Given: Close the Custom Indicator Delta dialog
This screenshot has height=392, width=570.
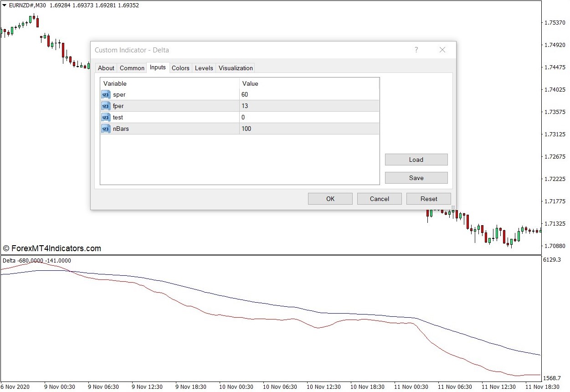Looking at the screenshot, I should (442, 50).
